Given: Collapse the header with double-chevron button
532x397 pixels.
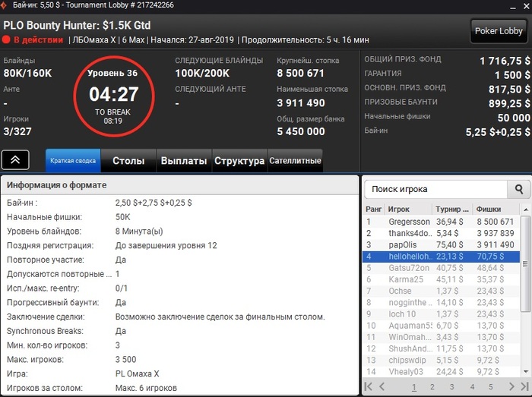Looking at the screenshot, I should [15, 160].
